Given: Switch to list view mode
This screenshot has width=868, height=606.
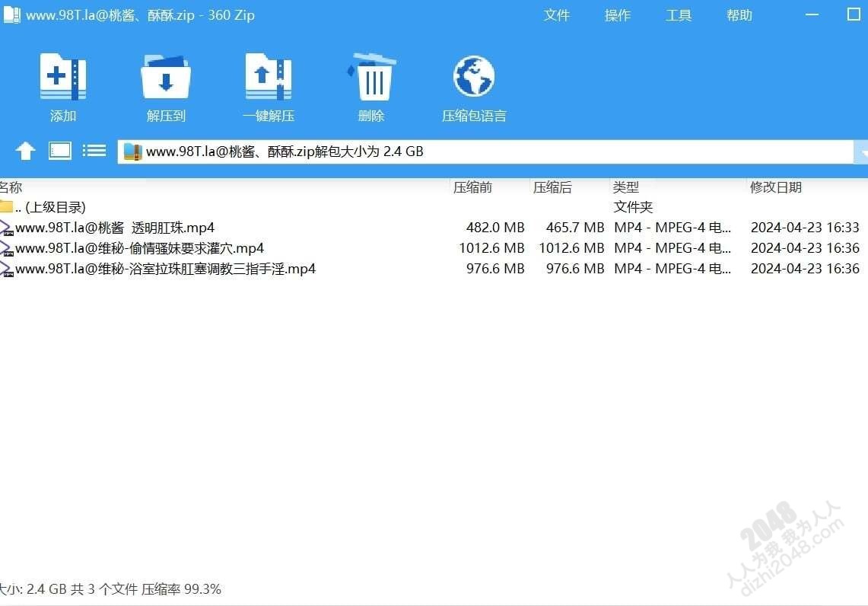Looking at the screenshot, I should click(x=94, y=151).
